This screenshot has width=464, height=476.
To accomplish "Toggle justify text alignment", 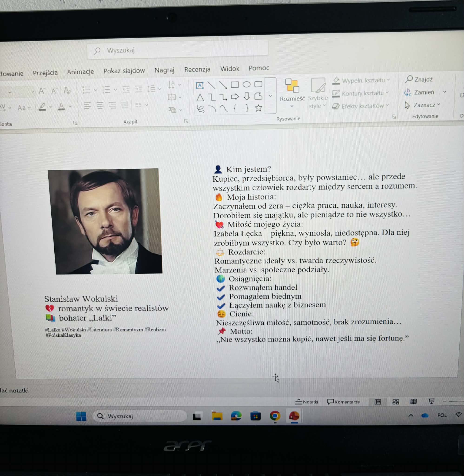I will [x=125, y=105].
